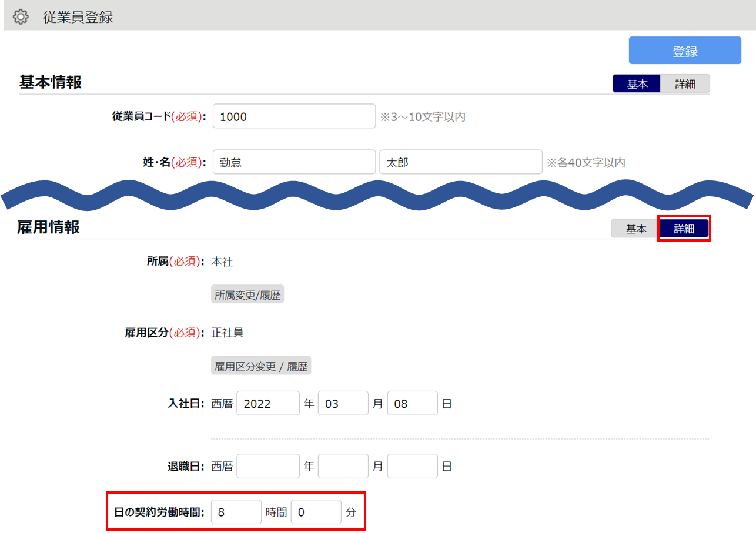756x533 pixels.
Task: Click the empty 退職日 month field
Action: coord(343,466)
